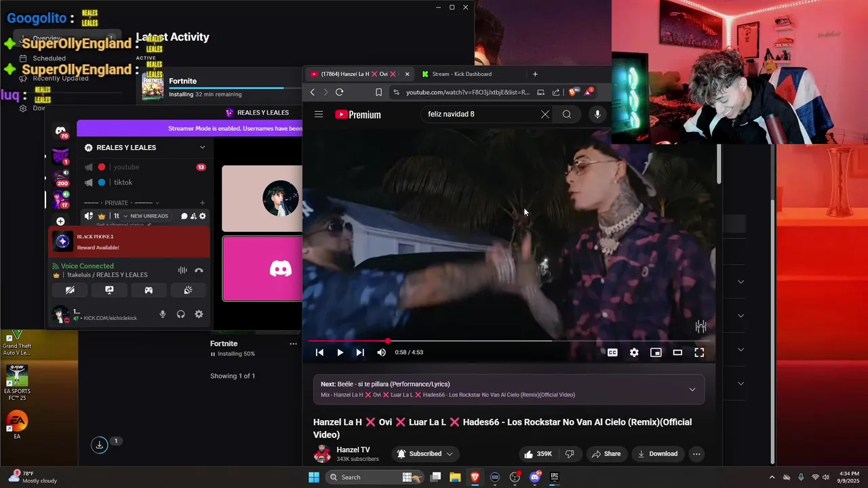868x488 pixels.
Task: Toggle Discord noise suppression waveform icon
Action: 182,270
